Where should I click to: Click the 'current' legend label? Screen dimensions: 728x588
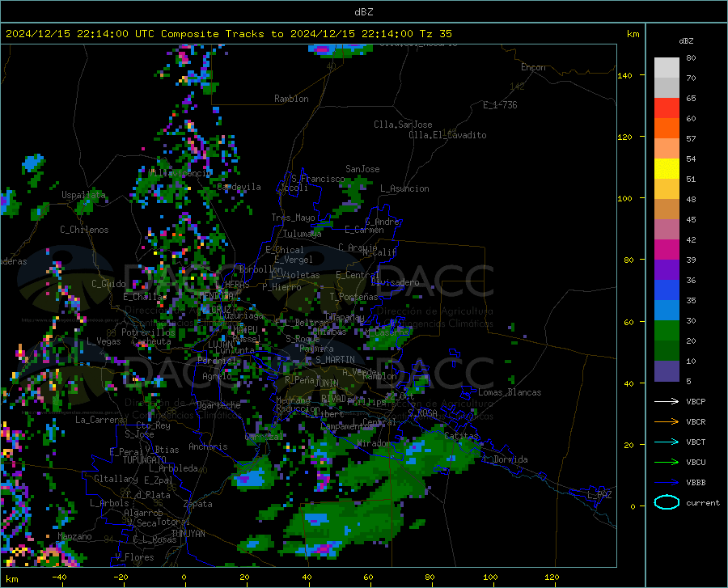[703, 502]
